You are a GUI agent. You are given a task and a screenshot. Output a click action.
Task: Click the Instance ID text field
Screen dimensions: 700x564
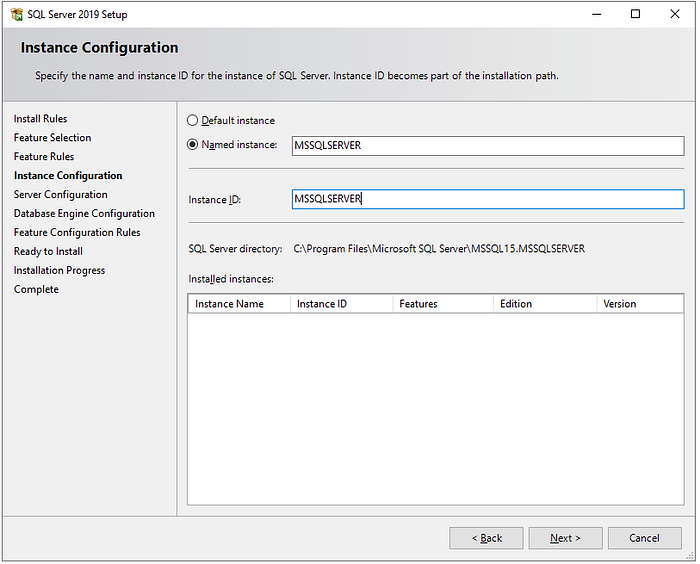pyautogui.click(x=488, y=199)
